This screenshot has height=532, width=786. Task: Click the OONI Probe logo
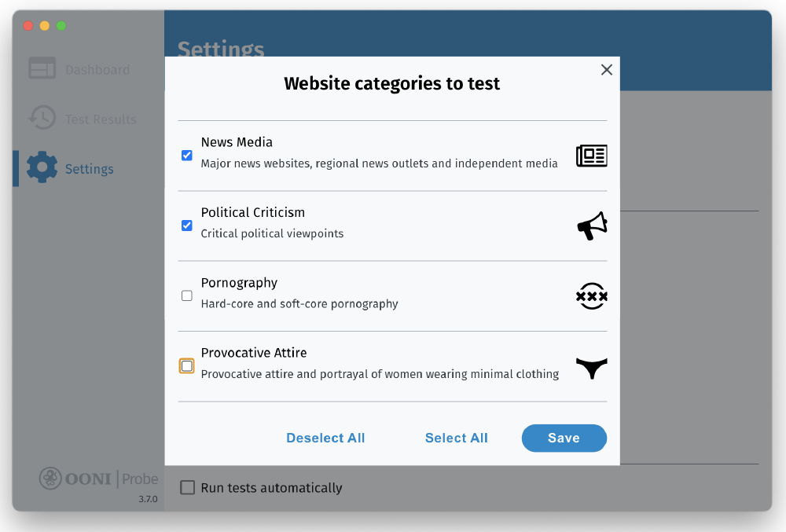[98, 479]
